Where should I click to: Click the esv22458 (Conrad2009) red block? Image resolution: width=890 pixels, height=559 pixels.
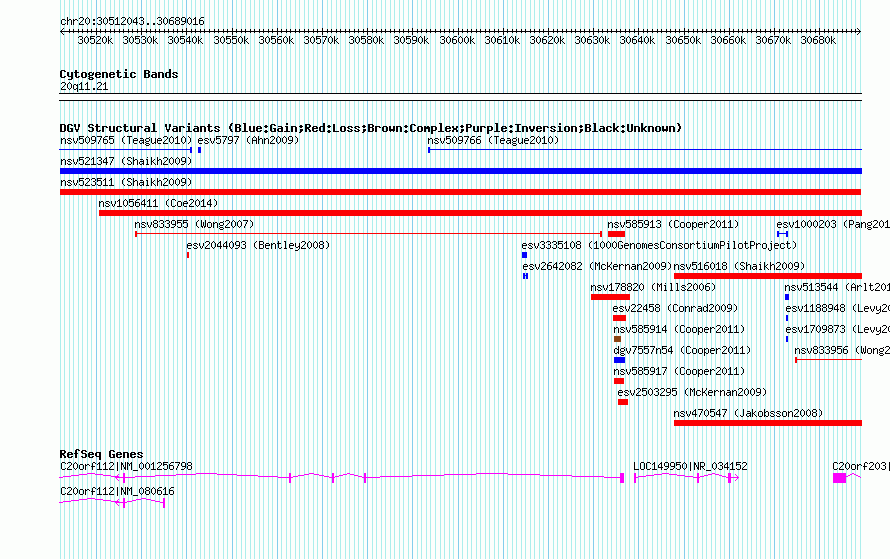(x=619, y=318)
